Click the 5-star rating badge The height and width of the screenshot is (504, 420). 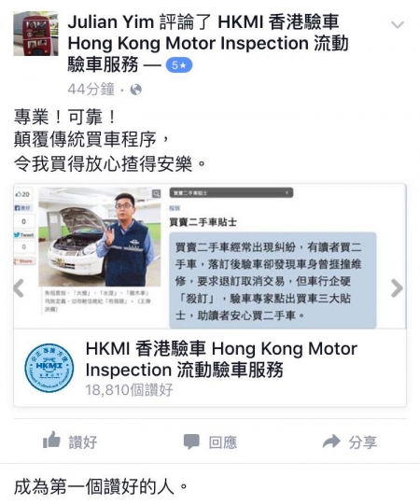tap(179, 65)
